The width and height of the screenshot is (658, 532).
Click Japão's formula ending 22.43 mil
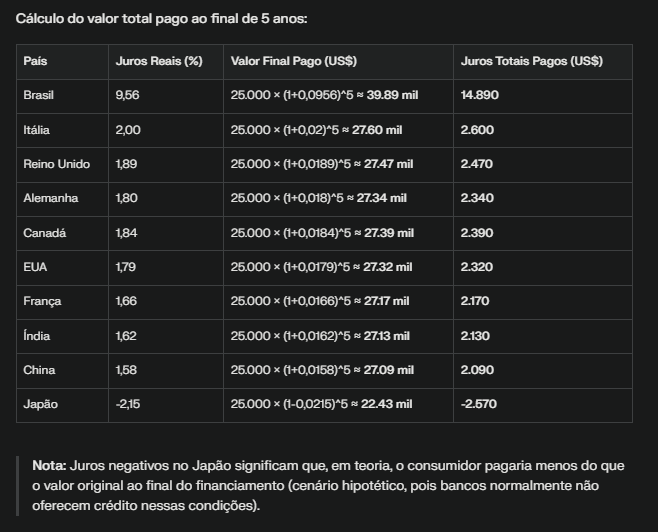pyautogui.click(x=321, y=404)
